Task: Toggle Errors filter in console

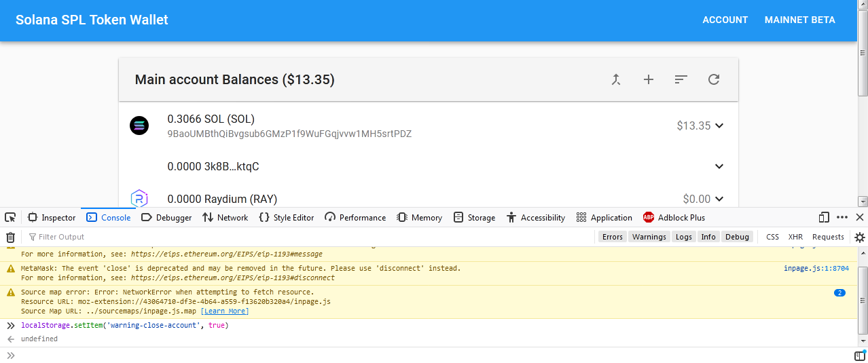Action: tap(612, 237)
